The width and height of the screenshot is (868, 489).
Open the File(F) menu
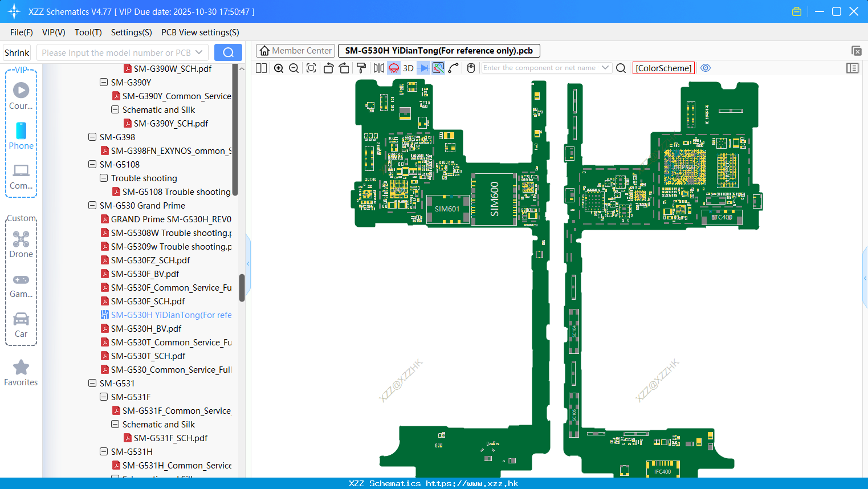coord(22,32)
